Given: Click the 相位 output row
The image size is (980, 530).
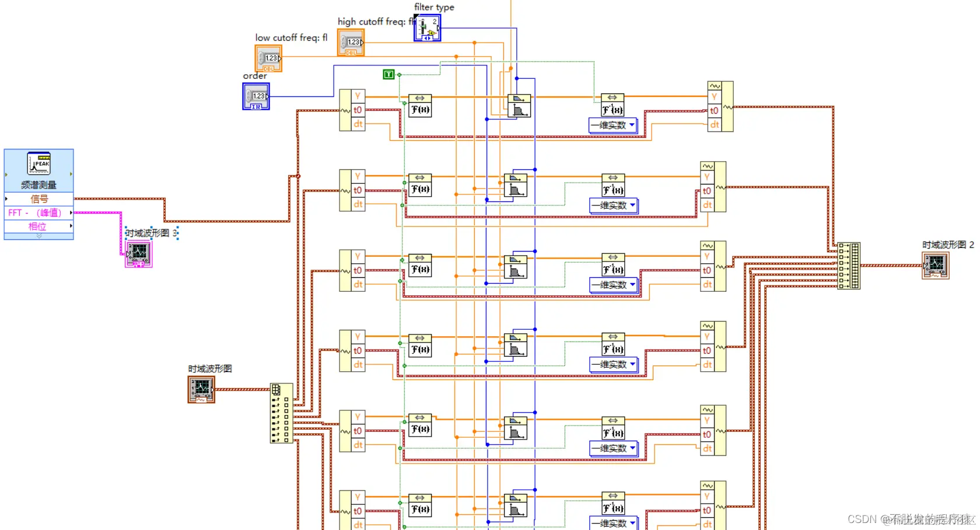Looking at the screenshot, I should click(x=39, y=226).
